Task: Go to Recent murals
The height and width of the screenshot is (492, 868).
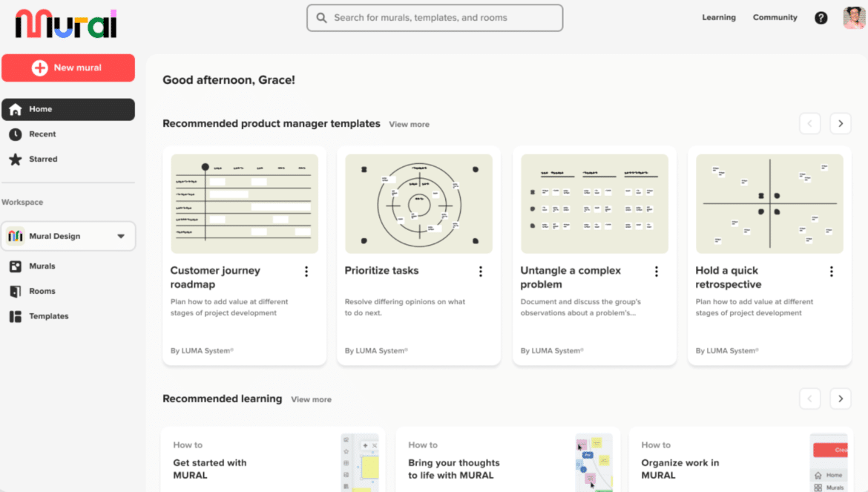Action: pos(42,134)
